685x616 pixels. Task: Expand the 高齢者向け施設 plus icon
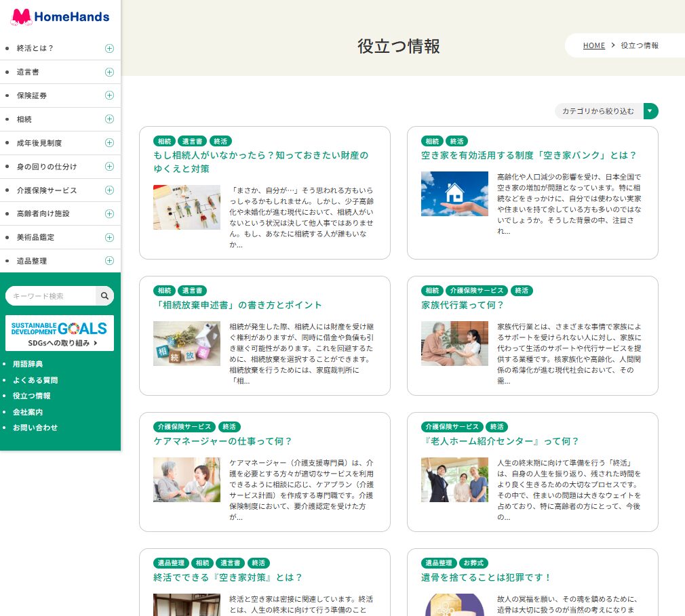[x=110, y=213]
